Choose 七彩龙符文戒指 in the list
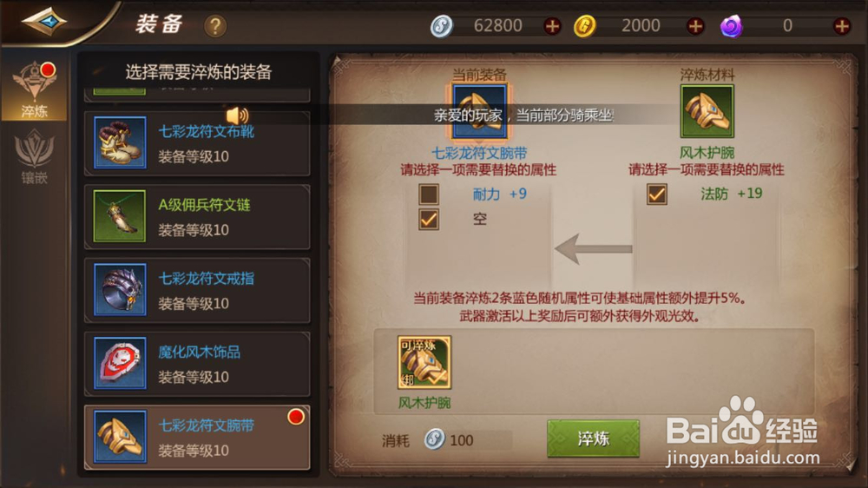The width and height of the screenshot is (868, 488). 197,290
